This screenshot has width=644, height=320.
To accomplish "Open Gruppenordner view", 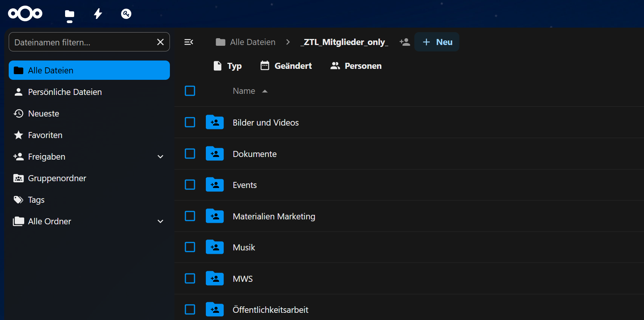I will (89, 178).
